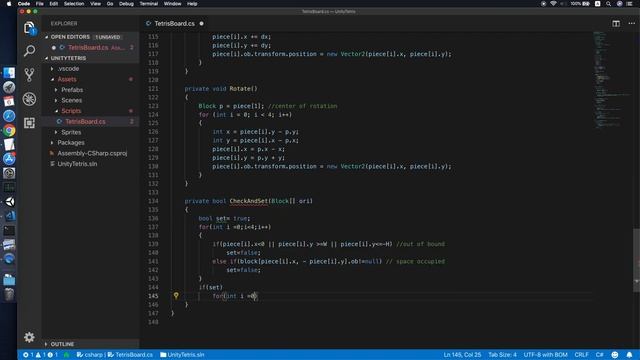Open UnityTetris.sln file in explorer
640x360 pixels.
pyautogui.click(x=78, y=164)
